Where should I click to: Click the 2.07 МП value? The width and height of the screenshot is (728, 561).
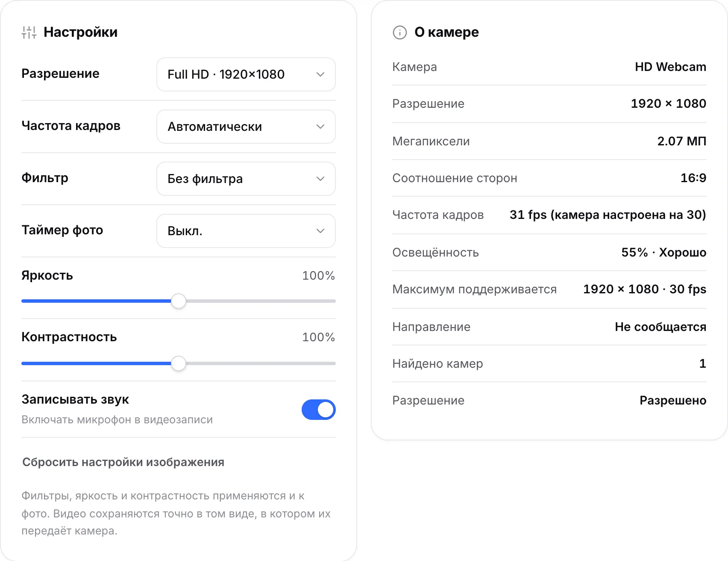[x=681, y=141]
